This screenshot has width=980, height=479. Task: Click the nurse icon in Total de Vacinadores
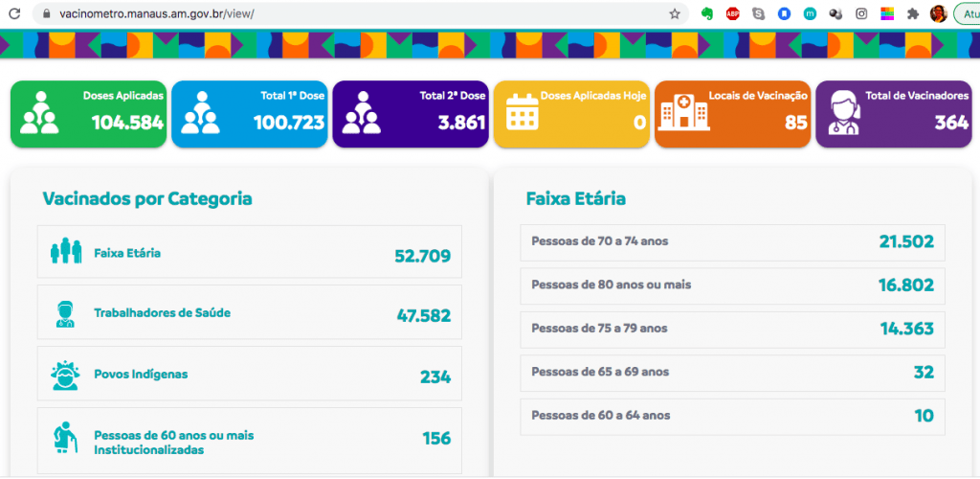844,112
